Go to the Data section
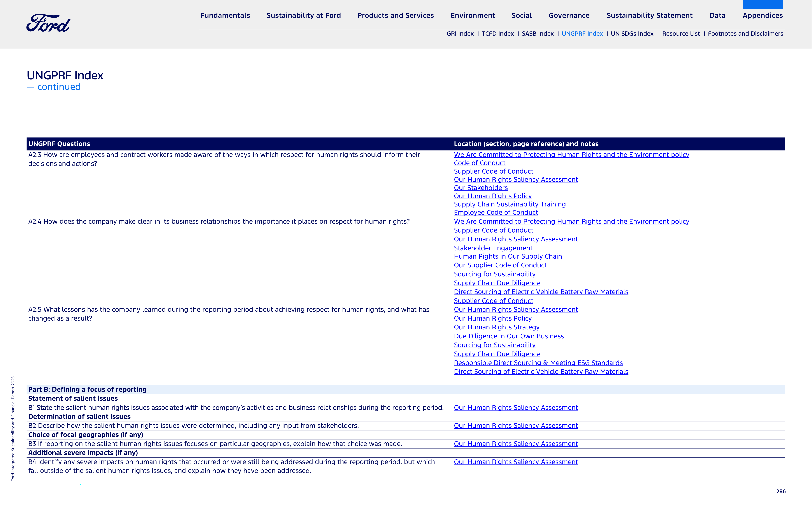The image size is (812, 508). point(717,15)
